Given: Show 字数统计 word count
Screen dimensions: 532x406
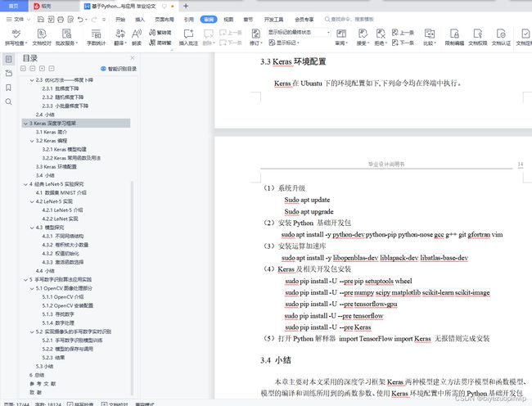Looking at the screenshot, I should (x=96, y=37).
